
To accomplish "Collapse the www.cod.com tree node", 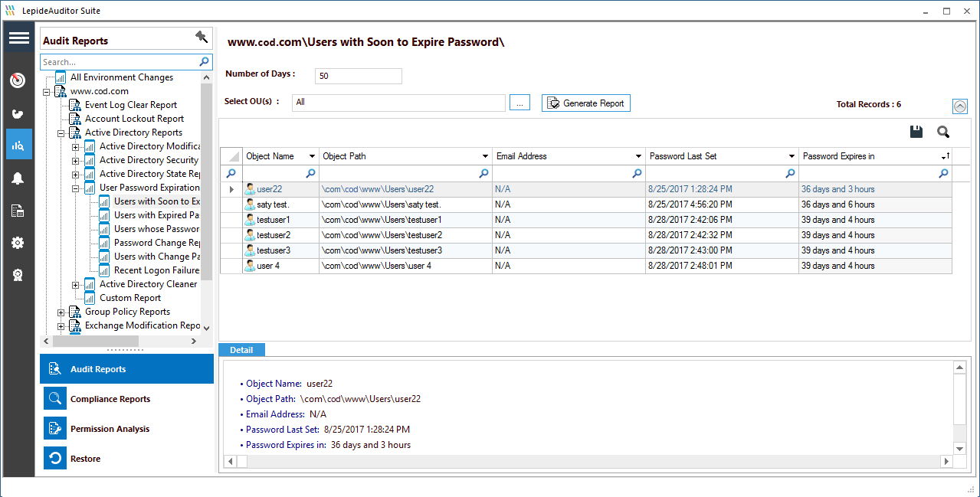I will 46,91.
